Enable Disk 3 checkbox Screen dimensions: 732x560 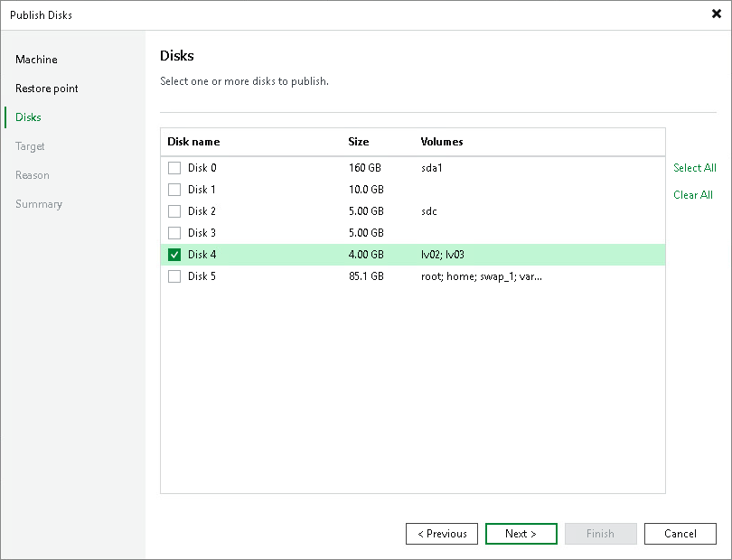(x=174, y=232)
